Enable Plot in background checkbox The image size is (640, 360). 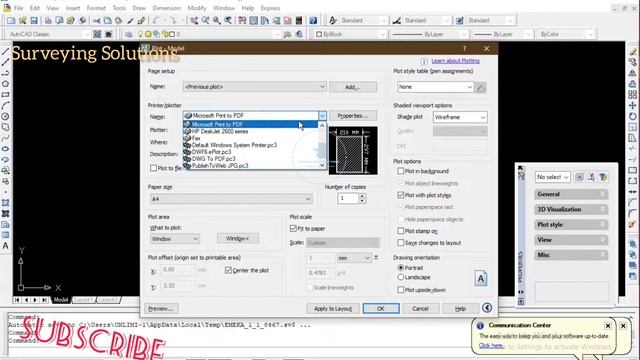tap(400, 171)
